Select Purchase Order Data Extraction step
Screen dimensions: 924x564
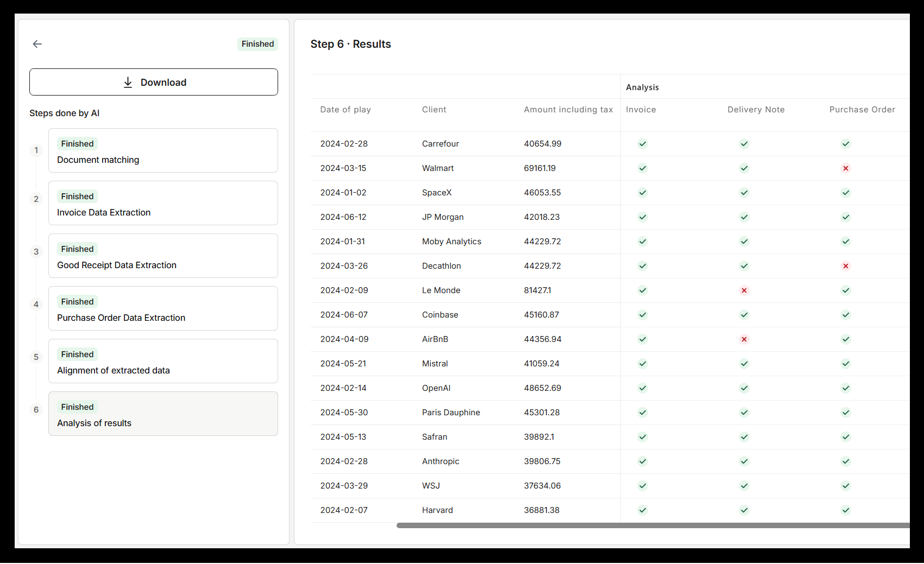click(x=163, y=308)
